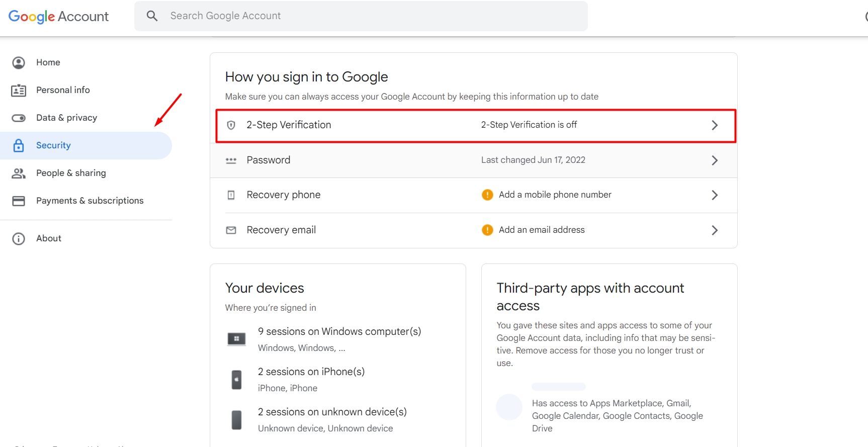
Task: Click 'Has access to Apps Marketplace' entry
Action: (618, 416)
